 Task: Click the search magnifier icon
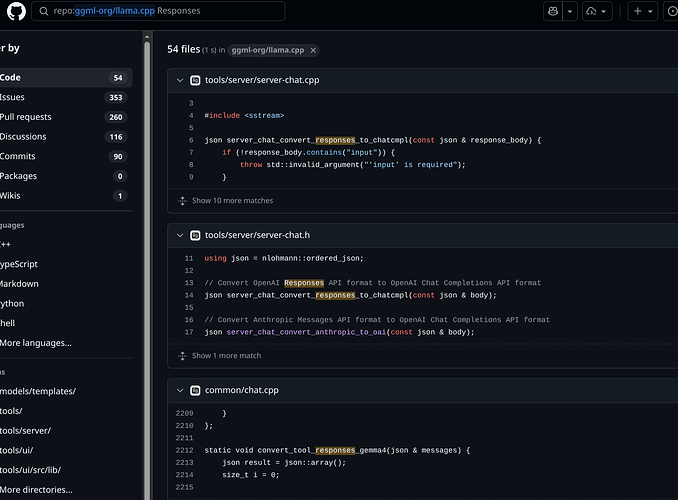pos(44,11)
